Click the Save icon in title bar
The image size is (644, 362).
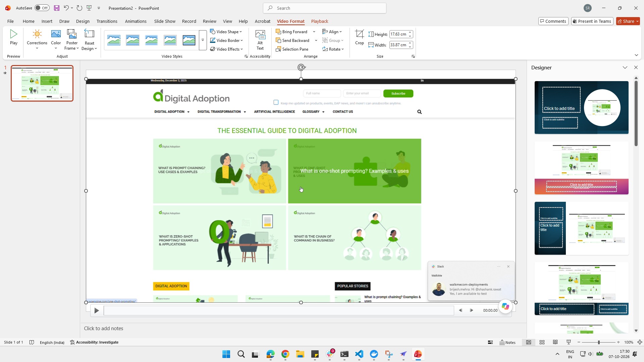click(56, 8)
